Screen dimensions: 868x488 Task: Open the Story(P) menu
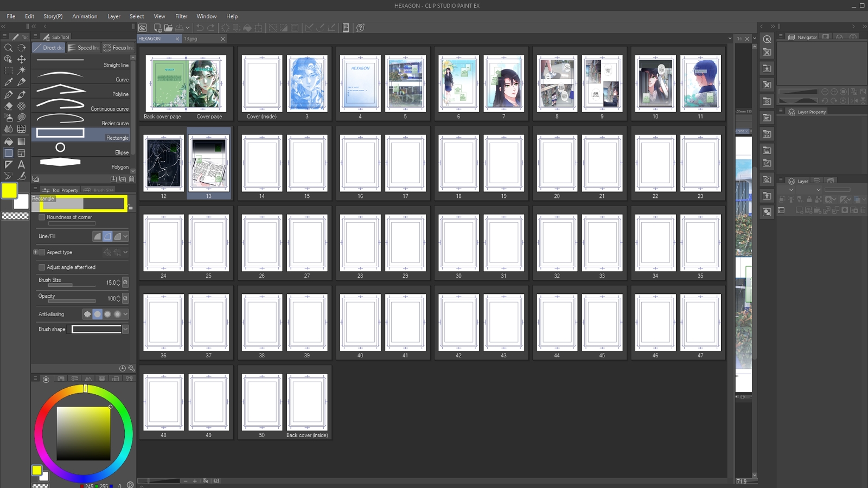click(53, 16)
